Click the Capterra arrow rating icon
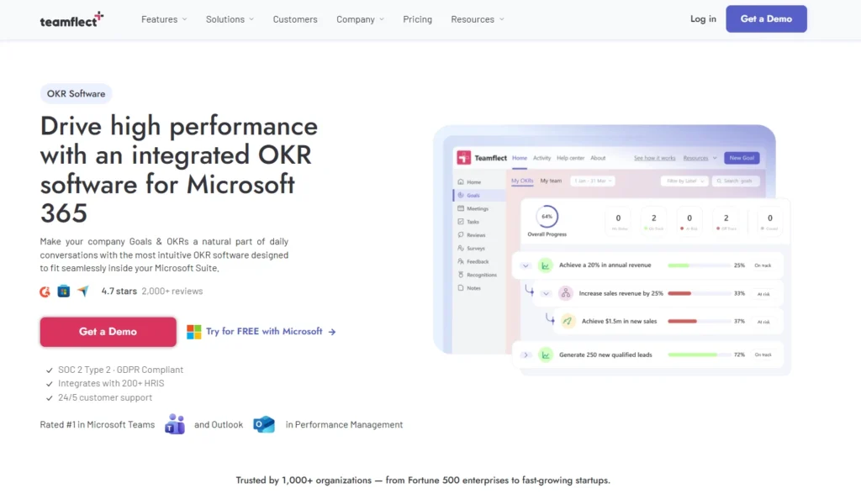The image size is (861, 504). pos(83,291)
